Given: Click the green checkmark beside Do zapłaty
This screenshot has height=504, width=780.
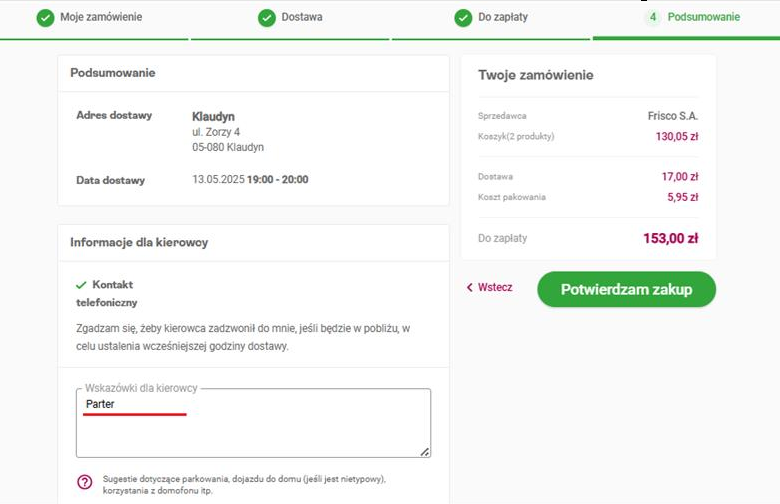Looking at the screenshot, I should coord(463,18).
